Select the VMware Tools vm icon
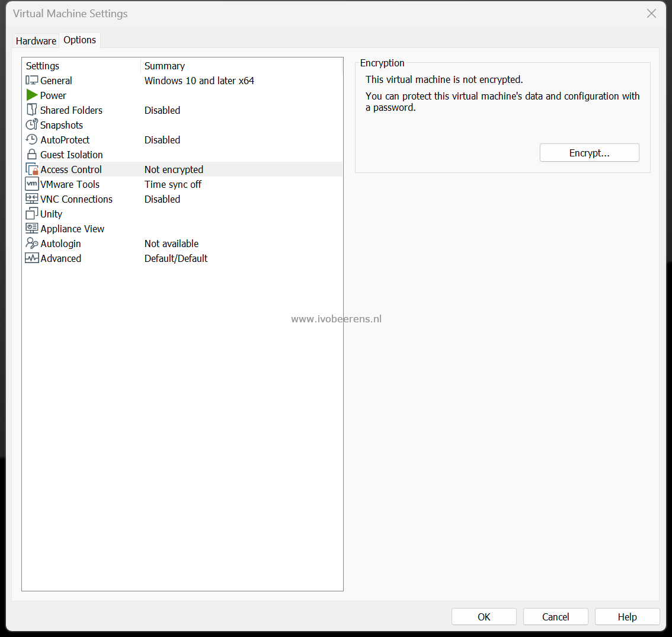The width and height of the screenshot is (672, 637). tap(32, 184)
